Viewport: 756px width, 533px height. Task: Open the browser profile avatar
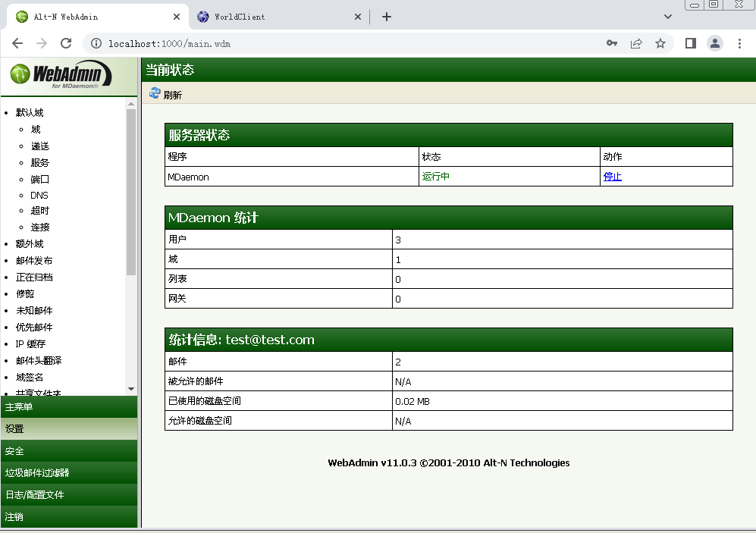coord(715,43)
